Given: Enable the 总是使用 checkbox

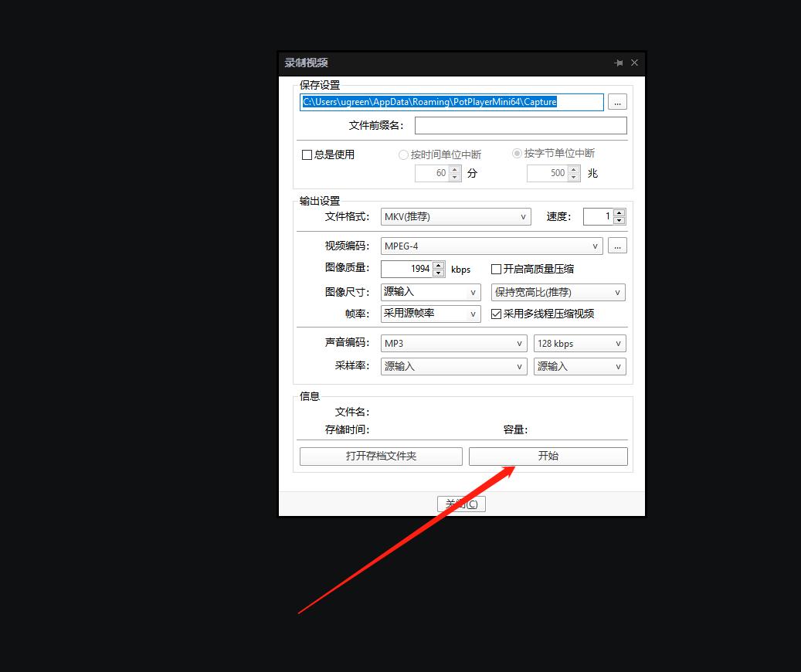Looking at the screenshot, I should (307, 154).
